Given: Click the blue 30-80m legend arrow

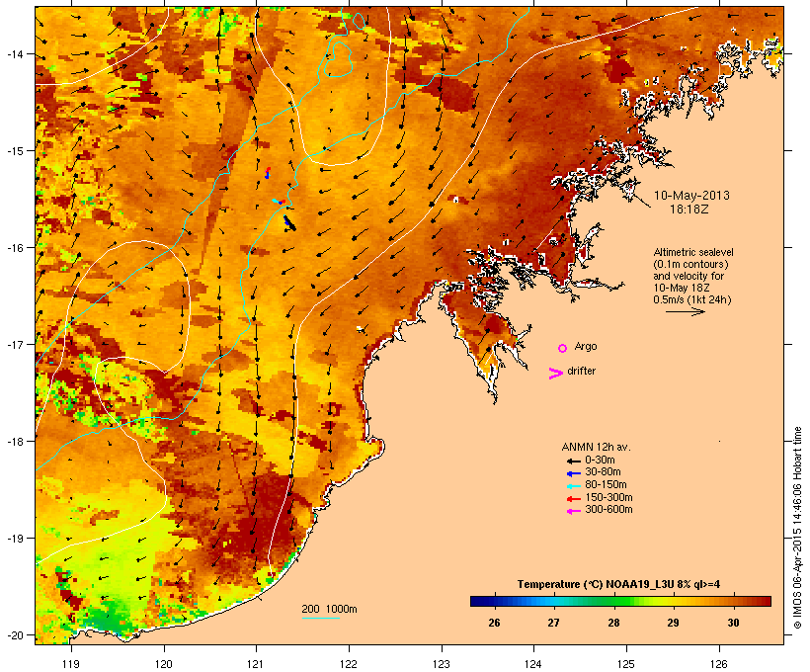Looking at the screenshot, I should 573,473.
